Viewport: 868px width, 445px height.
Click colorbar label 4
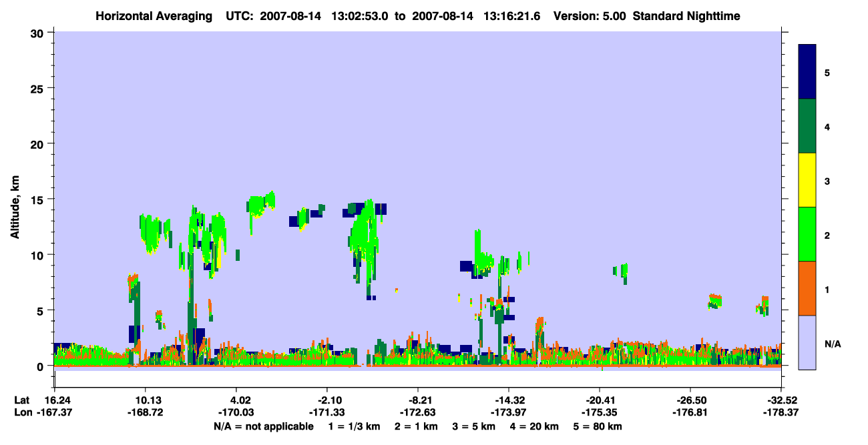coord(827,126)
